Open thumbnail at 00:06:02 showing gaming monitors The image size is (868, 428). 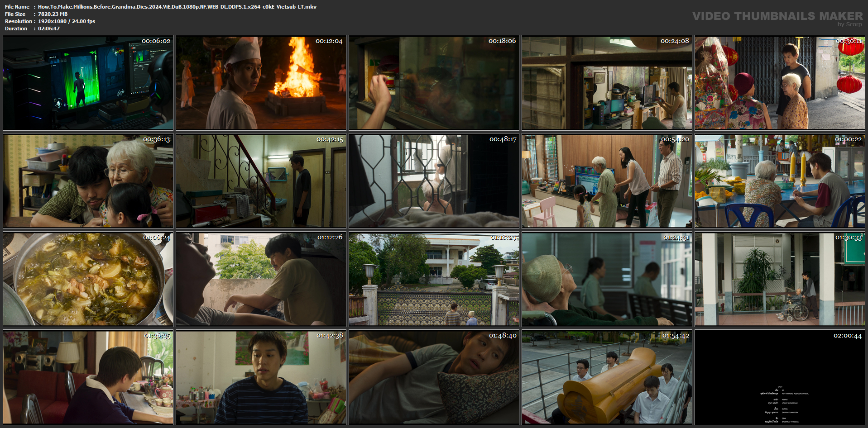click(x=88, y=83)
